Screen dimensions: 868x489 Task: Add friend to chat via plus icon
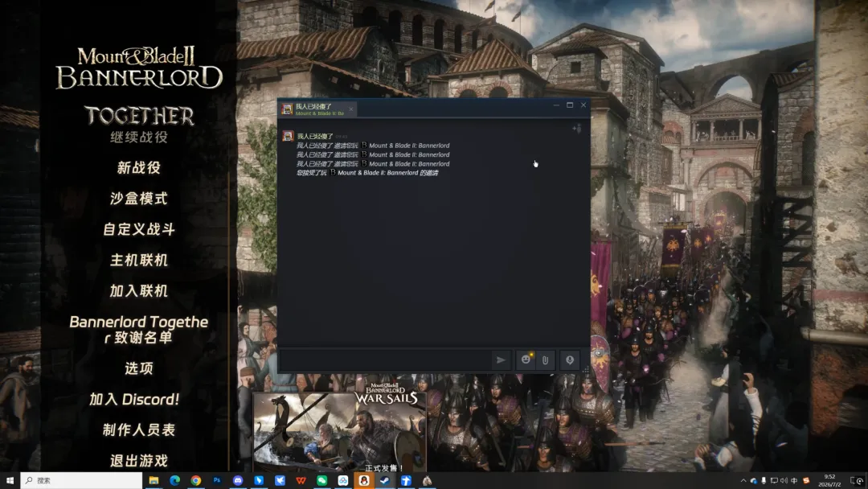(x=577, y=129)
